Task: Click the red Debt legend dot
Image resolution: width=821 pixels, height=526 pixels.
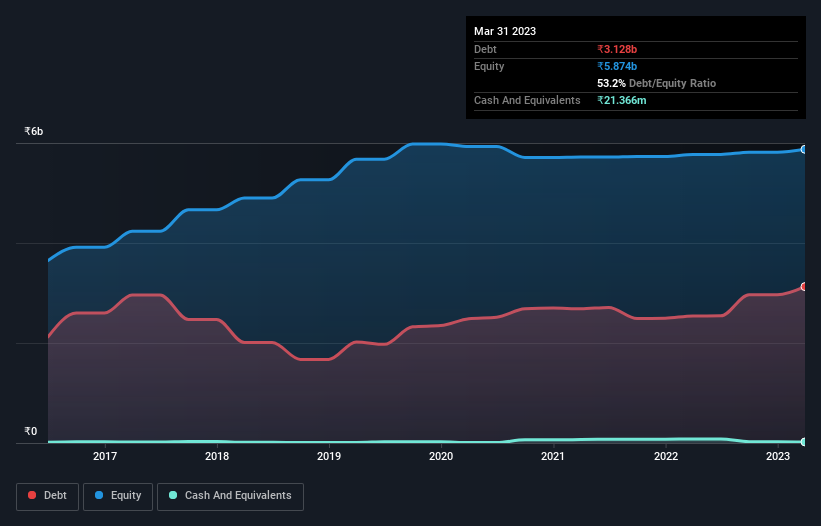Action: [32, 495]
